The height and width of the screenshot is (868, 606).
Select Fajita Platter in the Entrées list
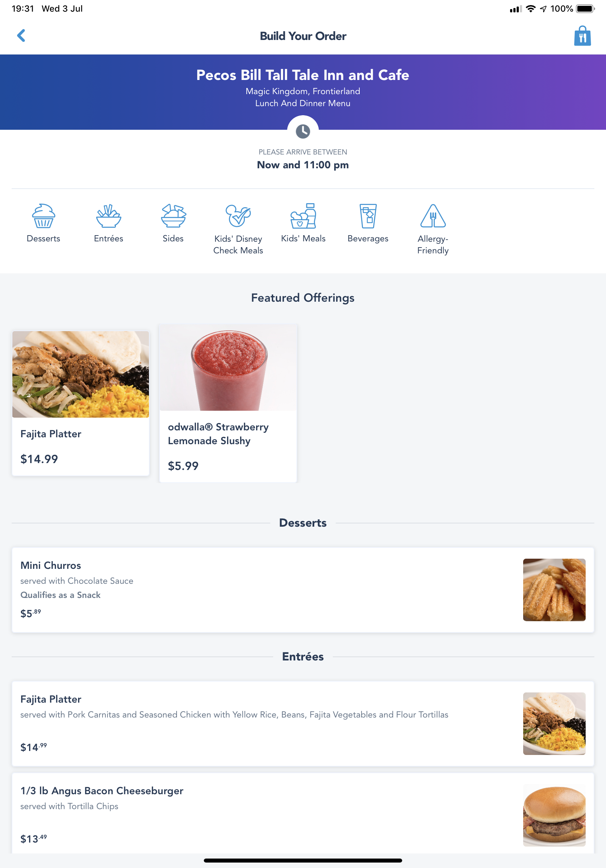click(x=303, y=724)
